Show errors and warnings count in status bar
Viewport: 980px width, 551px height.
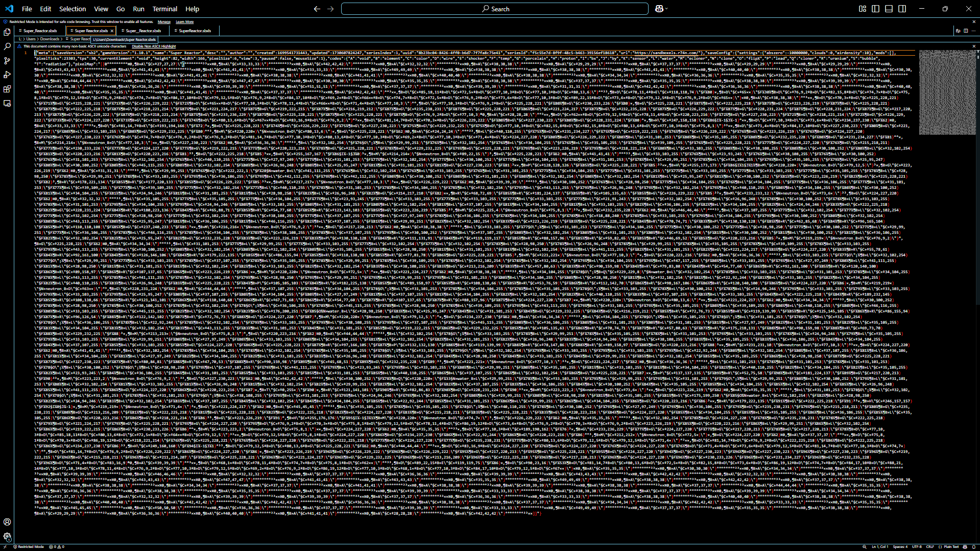tap(56, 547)
